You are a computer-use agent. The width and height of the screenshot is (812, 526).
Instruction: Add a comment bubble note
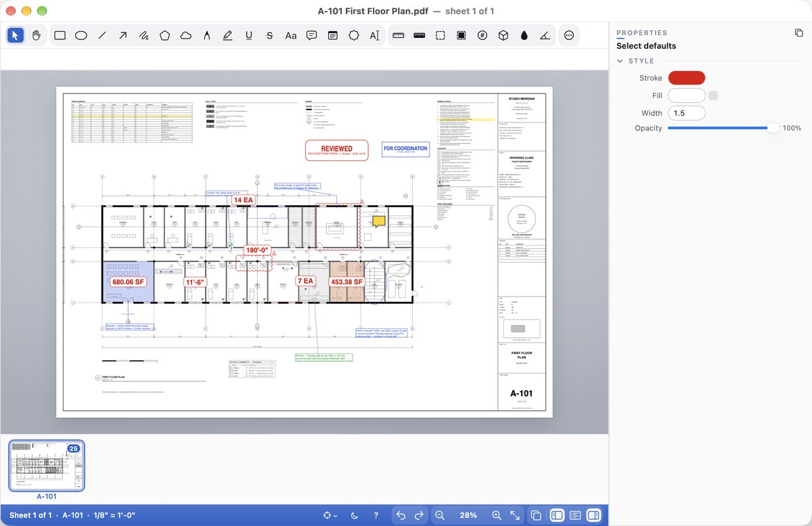[311, 35]
